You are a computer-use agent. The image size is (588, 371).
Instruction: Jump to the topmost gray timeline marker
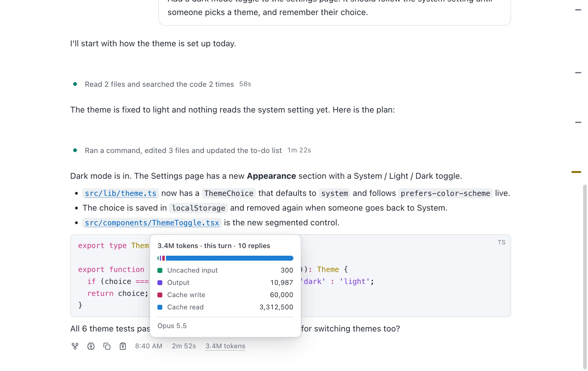pos(578,10)
